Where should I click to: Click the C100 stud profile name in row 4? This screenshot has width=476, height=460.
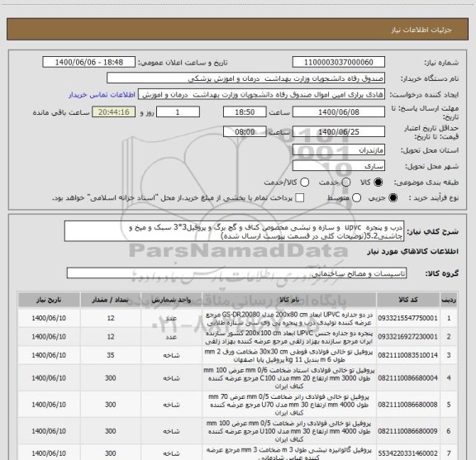pyautogui.click(x=289, y=378)
